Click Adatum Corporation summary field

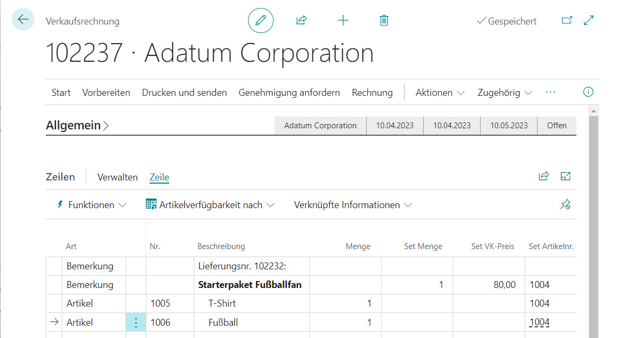point(320,126)
